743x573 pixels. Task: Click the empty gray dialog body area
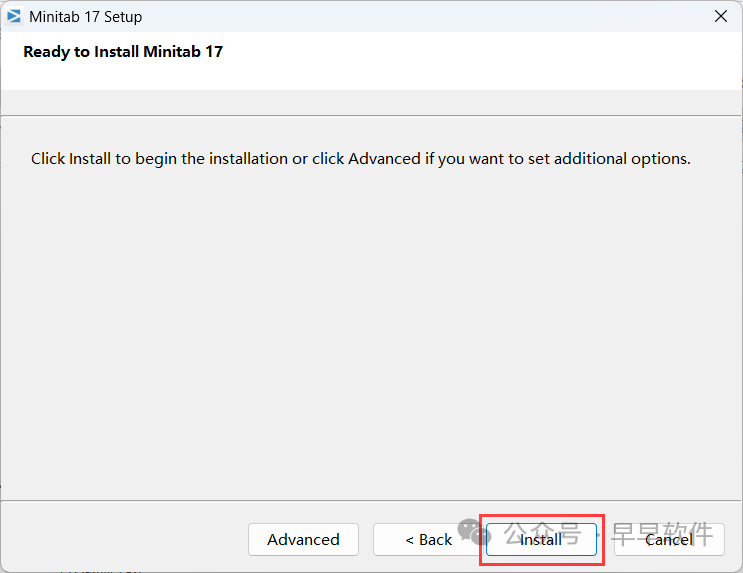[370, 330]
